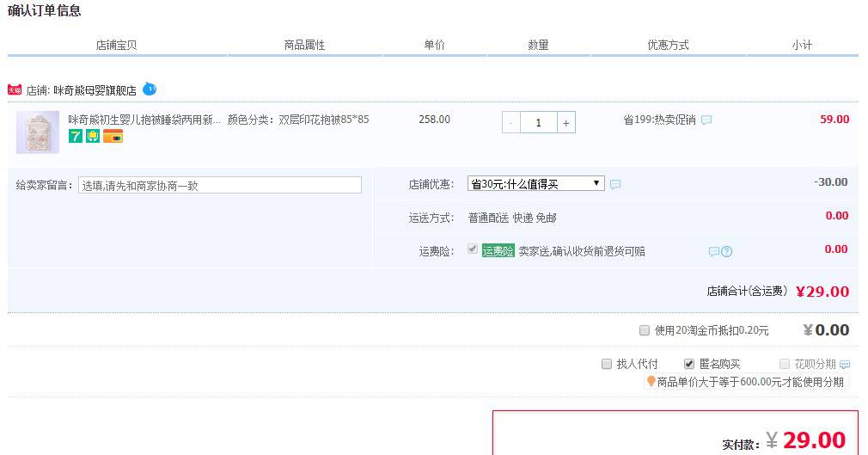
Task: Check the 找人代付 option
Action: click(x=607, y=364)
